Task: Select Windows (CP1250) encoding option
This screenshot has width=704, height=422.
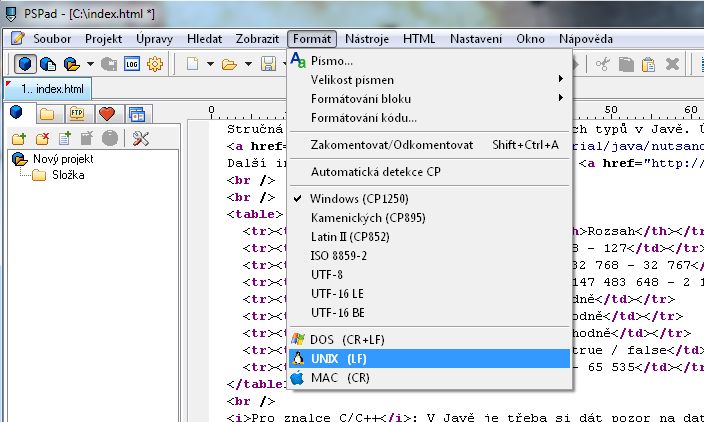Action: 349,198
